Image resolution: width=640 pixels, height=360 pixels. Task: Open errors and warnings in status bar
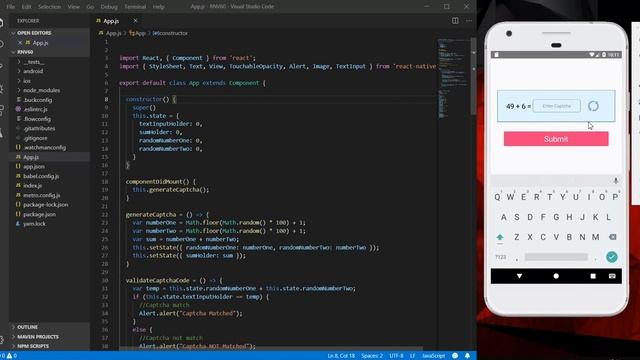(9, 356)
